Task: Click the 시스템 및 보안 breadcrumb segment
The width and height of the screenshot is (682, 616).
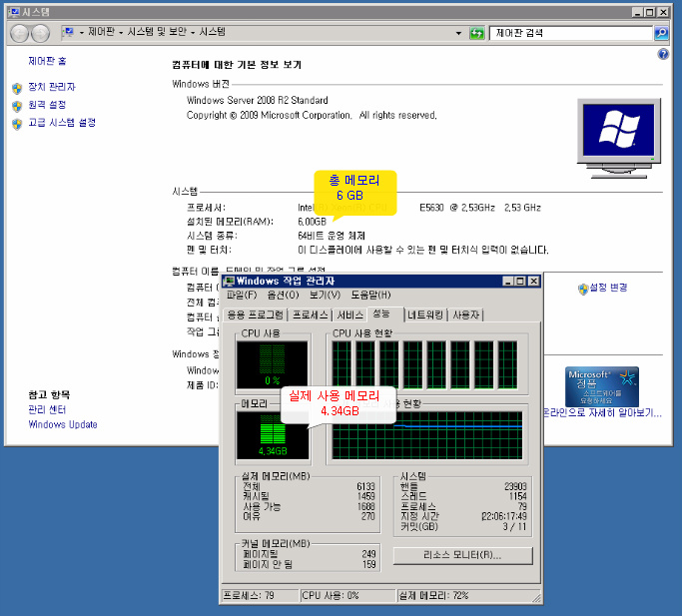Action: click(157, 32)
